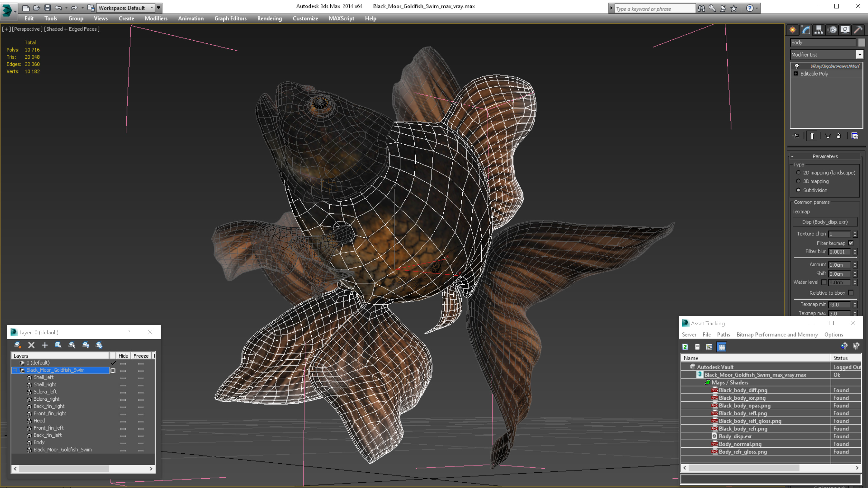Click Shaded + Edged Faces viewport label
The width and height of the screenshot is (868, 488).
(x=72, y=29)
